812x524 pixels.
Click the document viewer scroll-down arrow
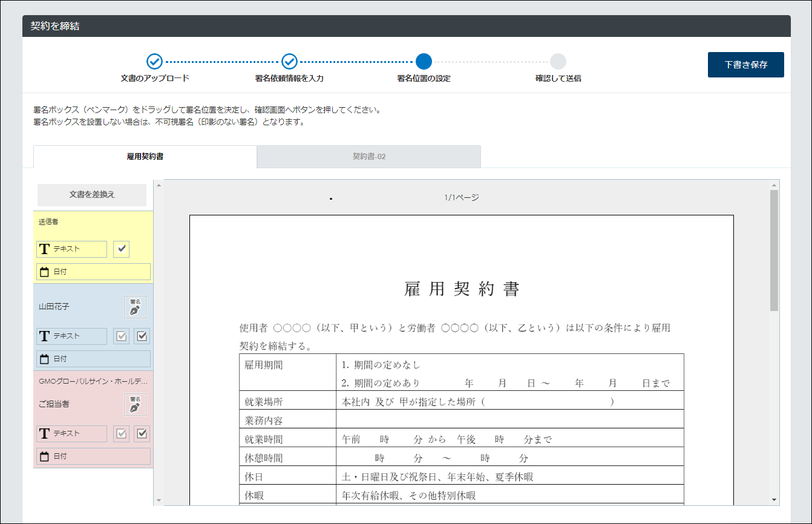pyautogui.click(x=774, y=500)
